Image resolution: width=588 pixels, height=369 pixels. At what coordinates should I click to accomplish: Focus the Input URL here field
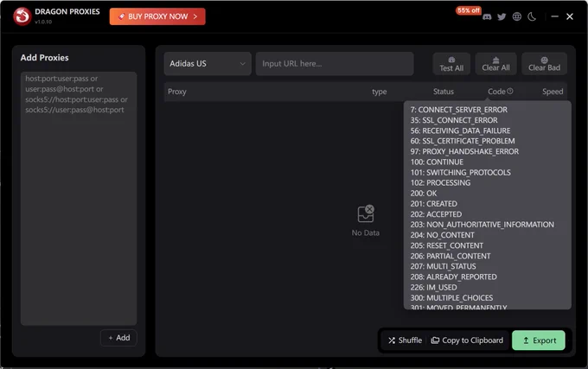[x=335, y=64]
